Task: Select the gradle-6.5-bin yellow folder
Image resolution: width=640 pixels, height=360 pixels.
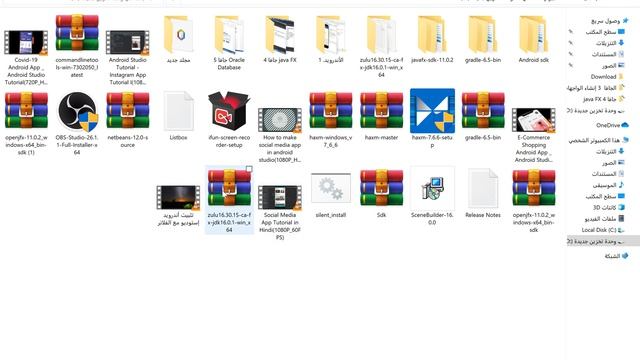Action: 483,39
